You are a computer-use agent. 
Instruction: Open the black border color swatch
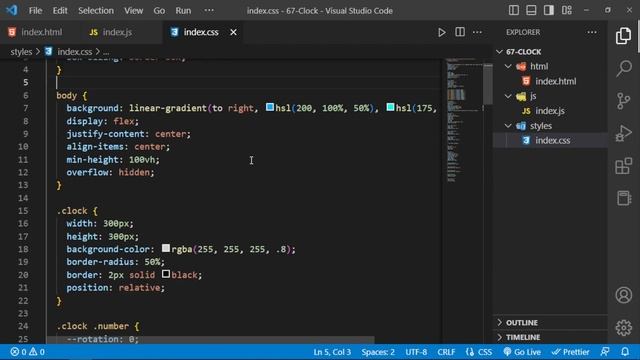[166, 274]
